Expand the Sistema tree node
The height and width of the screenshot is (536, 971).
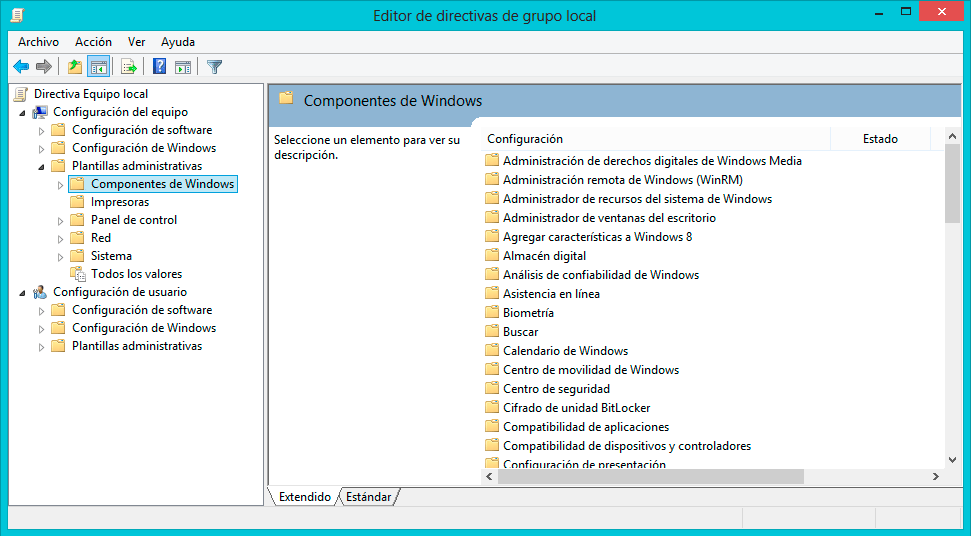point(60,256)
